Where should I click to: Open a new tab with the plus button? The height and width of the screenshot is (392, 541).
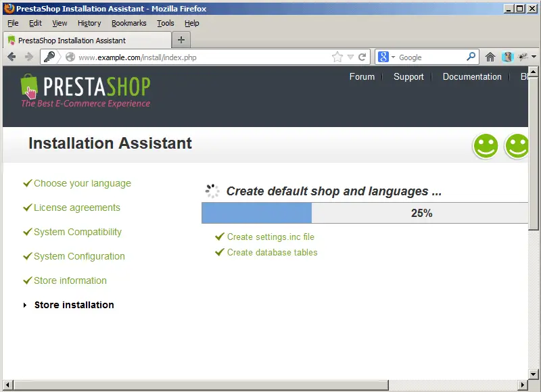point(181,40)
